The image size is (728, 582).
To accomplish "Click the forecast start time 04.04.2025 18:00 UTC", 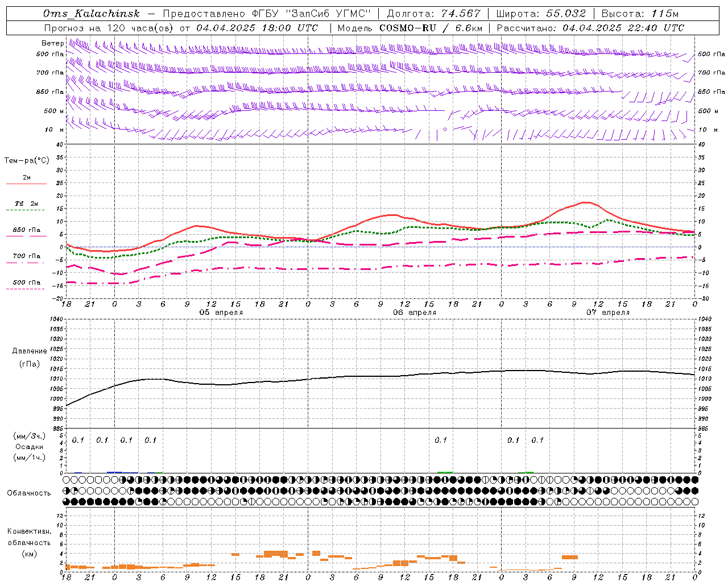I will coord(257,28).
